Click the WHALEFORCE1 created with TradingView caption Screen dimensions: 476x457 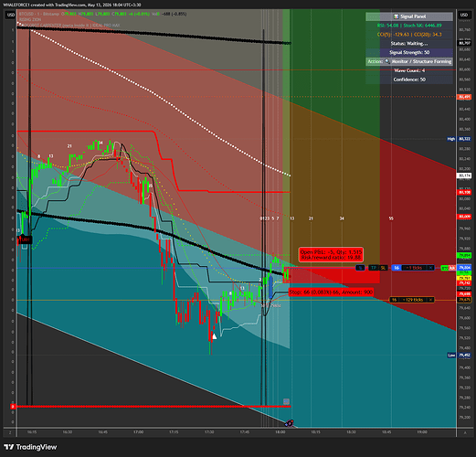[72, 5]
